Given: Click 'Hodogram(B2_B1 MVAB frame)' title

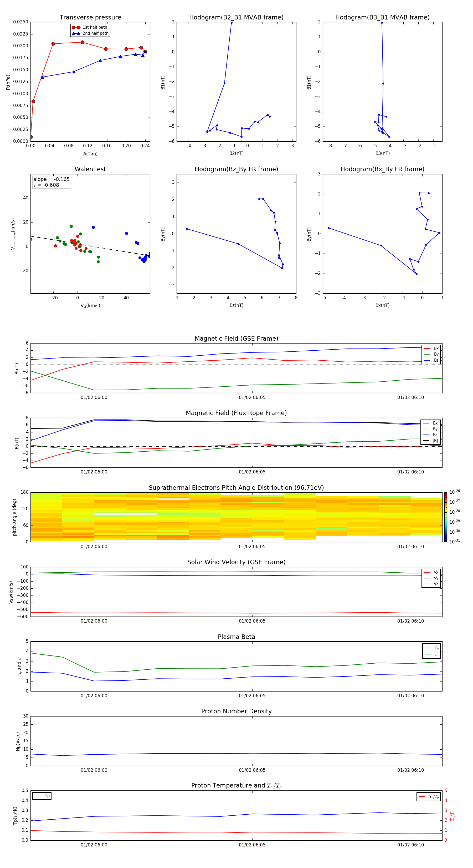Looking at the screenshot, I should click(x=236, y=18).
